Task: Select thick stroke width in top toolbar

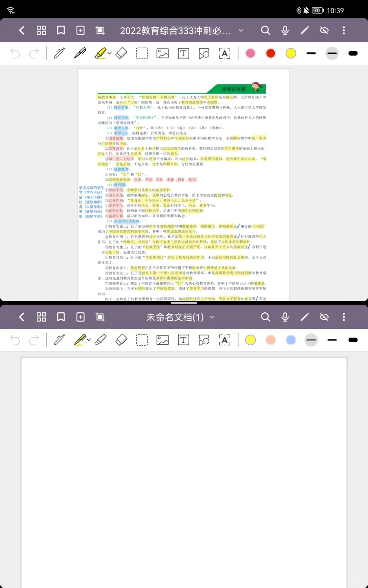Action: click(353, 53)
